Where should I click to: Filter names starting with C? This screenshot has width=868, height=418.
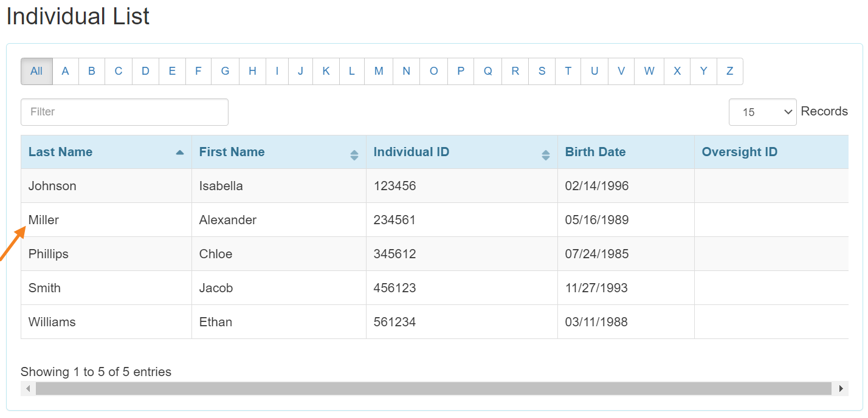119,71
